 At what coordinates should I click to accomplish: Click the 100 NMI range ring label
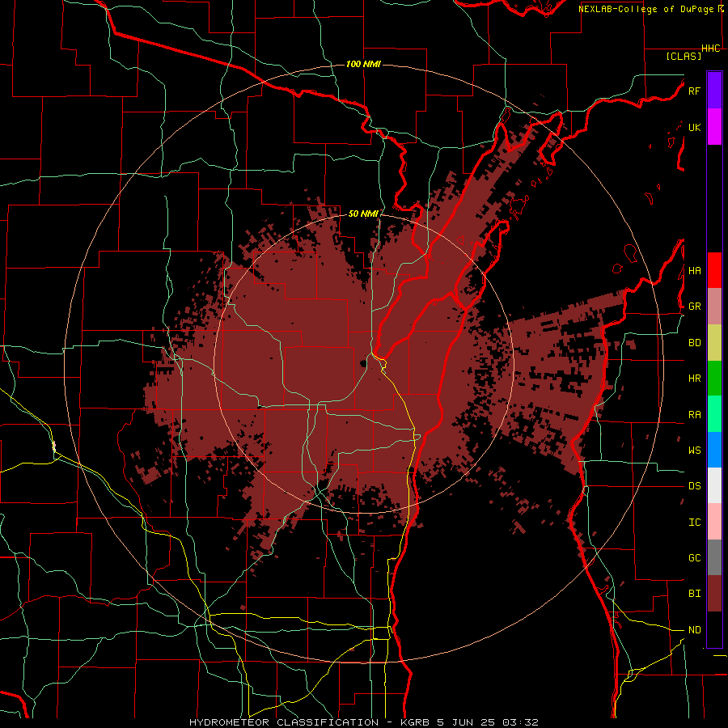pyautogui.click(x=363, y=64)
